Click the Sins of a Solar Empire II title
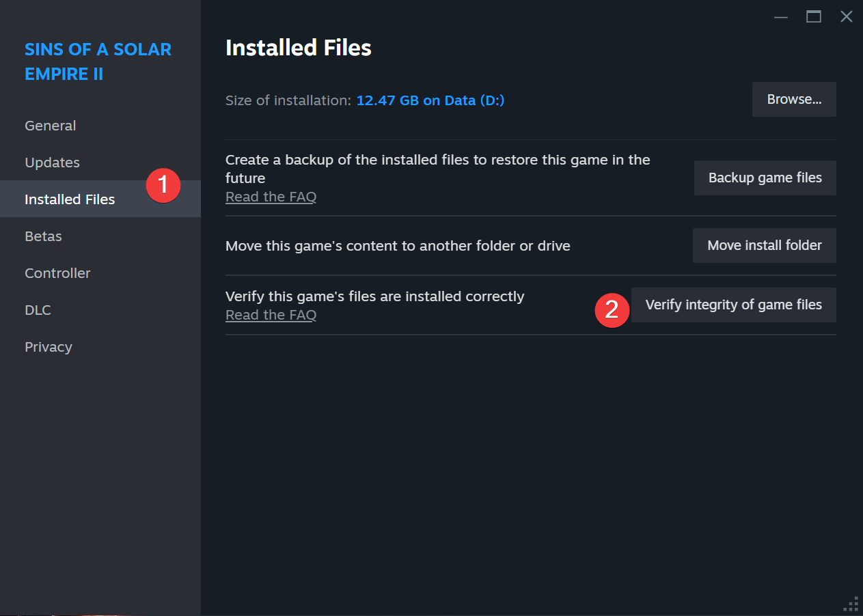The width and height of the screenshot is (863, 616). (x=98, y=61)
